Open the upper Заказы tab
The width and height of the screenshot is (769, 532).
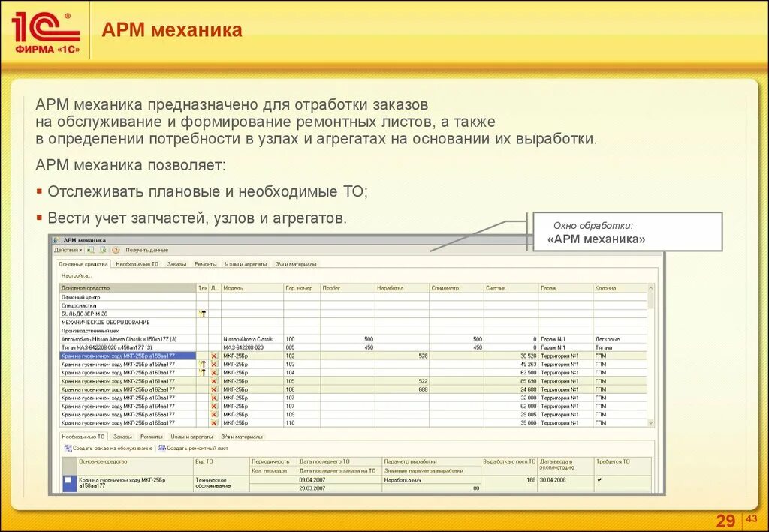tap(176, 264)
